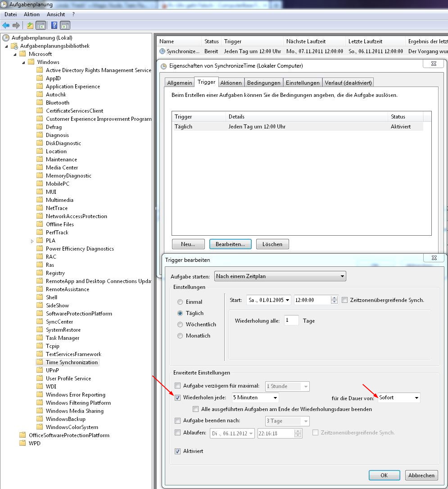This screenshot has width=448, height=489.
Task: Click the Back arrow toolbar icon
Action: tap(5, 25)
